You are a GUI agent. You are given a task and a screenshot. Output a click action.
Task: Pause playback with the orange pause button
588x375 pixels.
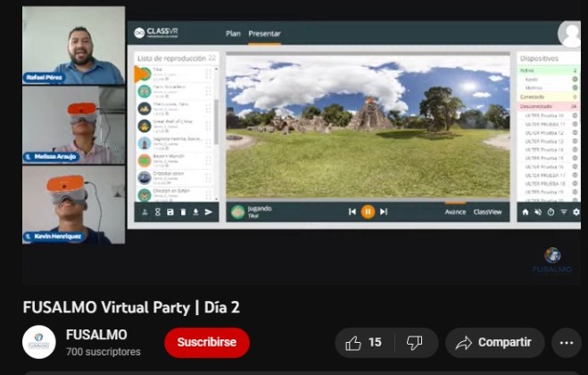(x=368, y=212)
